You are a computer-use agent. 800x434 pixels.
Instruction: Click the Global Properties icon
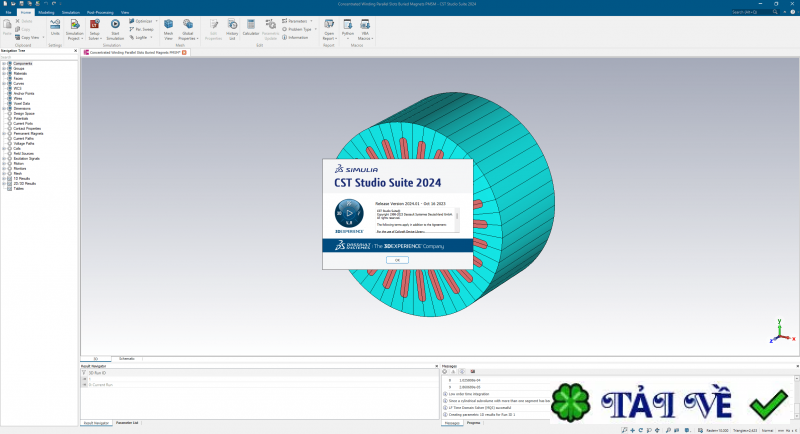point(187,26)
